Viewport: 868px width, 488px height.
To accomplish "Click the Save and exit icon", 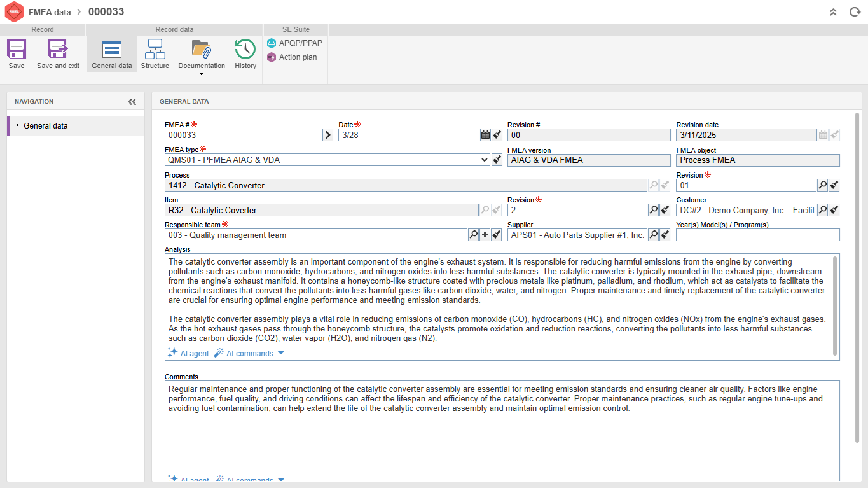I will pos(58,50).
